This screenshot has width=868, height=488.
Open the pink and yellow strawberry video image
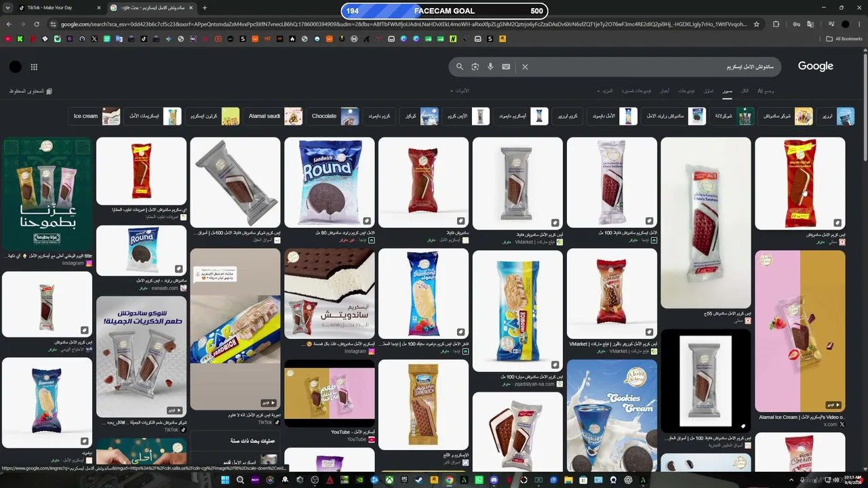[800, 331]
